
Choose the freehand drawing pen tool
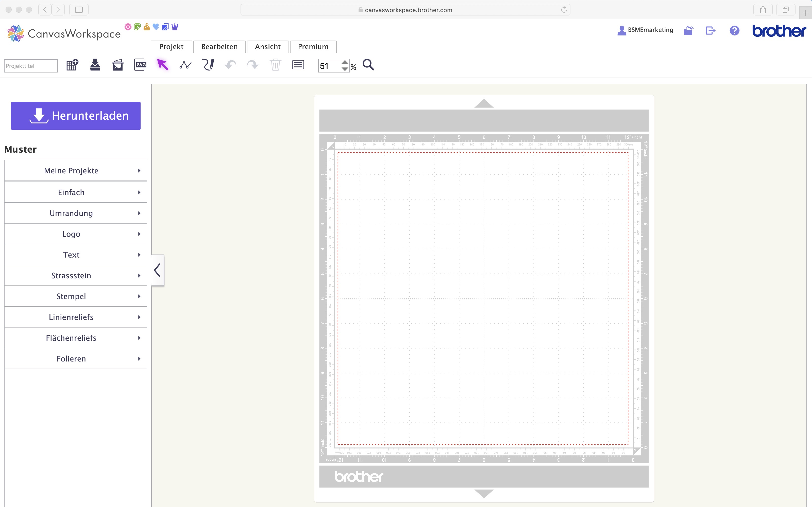208,65
